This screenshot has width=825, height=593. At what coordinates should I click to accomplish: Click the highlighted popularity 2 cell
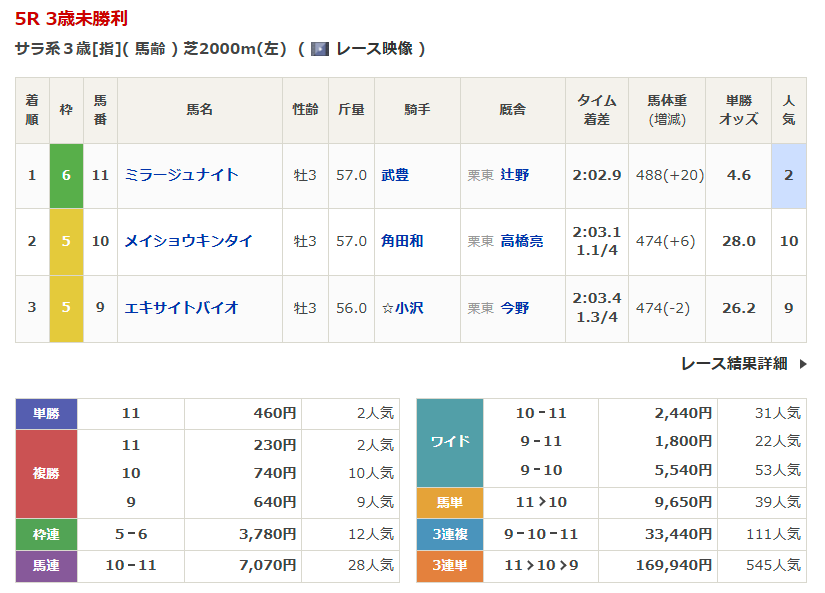point(788,175)
